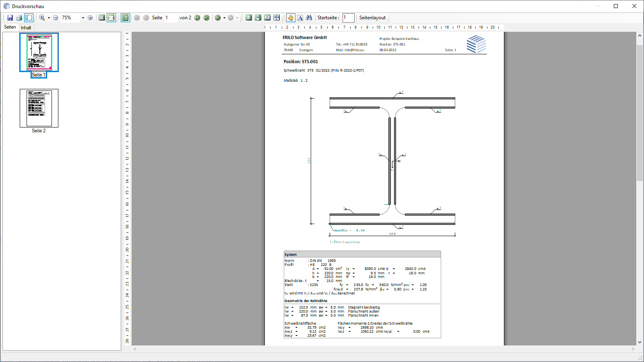This screenshot has width=644, height=362.
Task: Click the vertical scrollbar thumb
Action: [x=640, y=113]
